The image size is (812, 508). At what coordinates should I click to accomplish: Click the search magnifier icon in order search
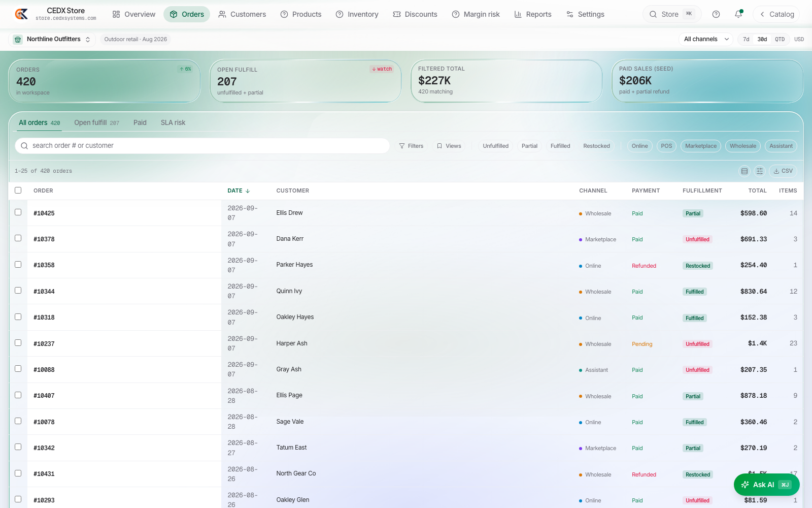click(24, 146)
